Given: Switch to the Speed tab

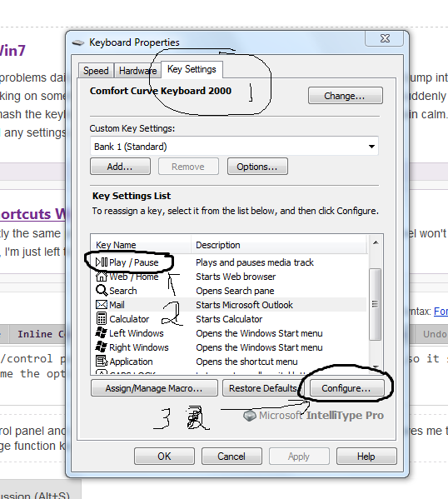Looking at the screenshot, I should [96, 71].
